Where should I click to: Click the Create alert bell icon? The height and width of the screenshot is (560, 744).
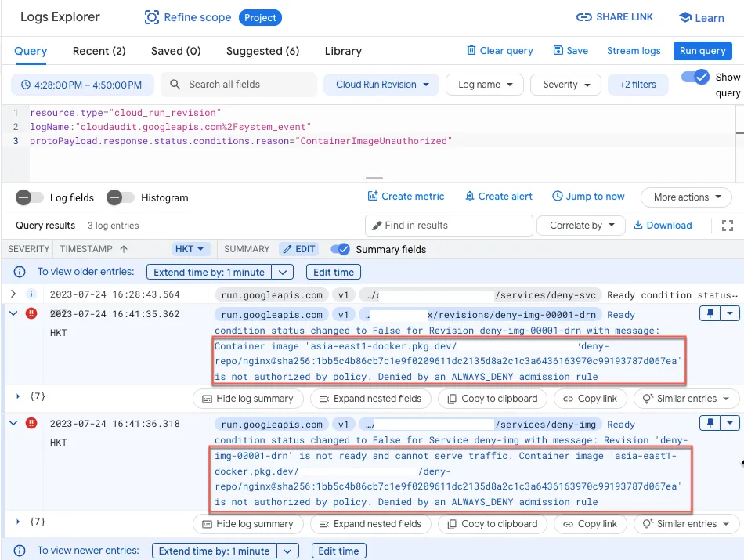pyautogui.click(x=470, y=196)
